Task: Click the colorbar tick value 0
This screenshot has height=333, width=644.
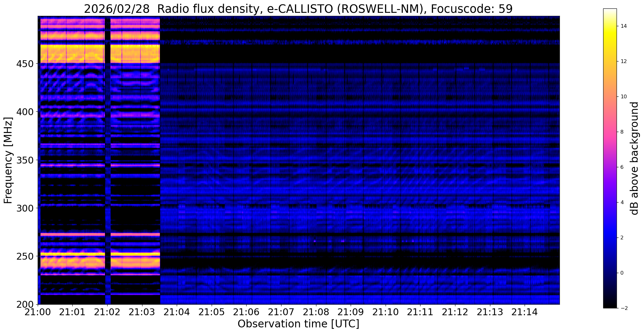Action: [622, 273]
